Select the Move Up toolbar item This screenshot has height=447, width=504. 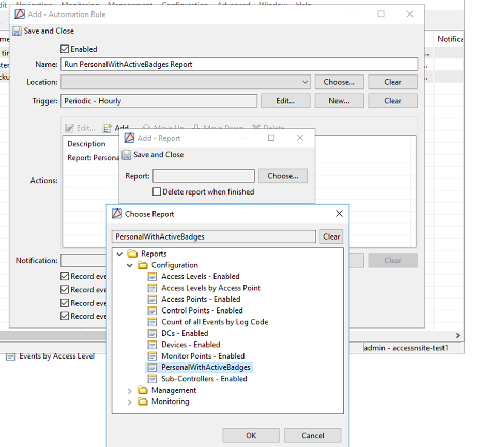tap(164, 127)
